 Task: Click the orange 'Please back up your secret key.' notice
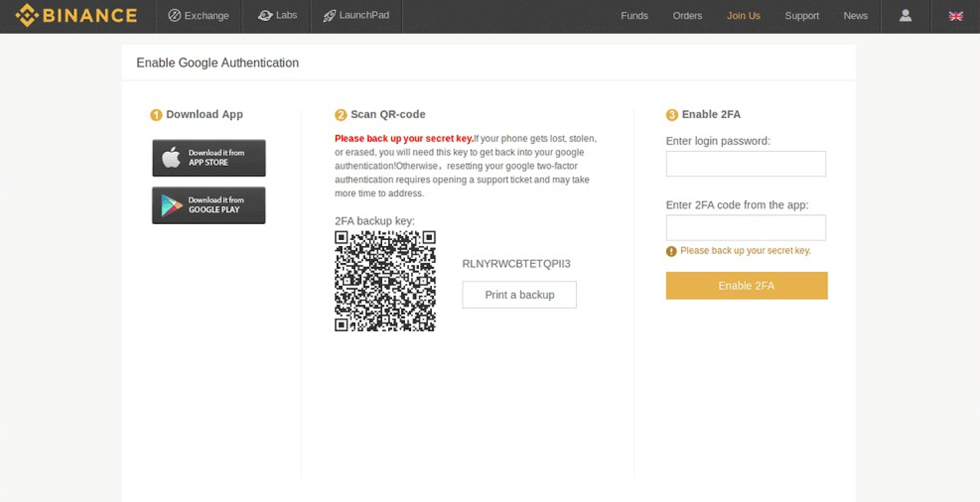tap(745, 250)
